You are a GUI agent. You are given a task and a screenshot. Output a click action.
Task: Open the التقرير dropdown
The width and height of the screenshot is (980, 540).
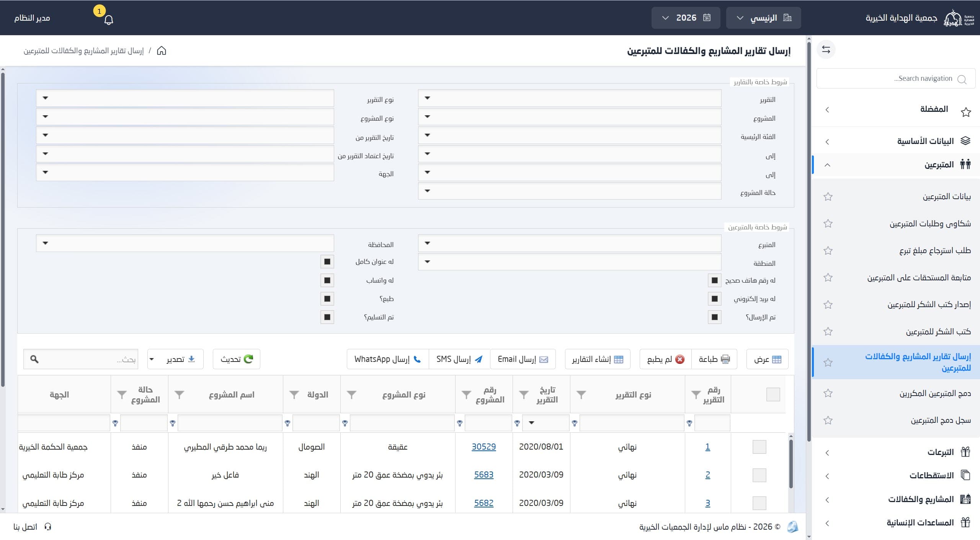coord(570,98)
